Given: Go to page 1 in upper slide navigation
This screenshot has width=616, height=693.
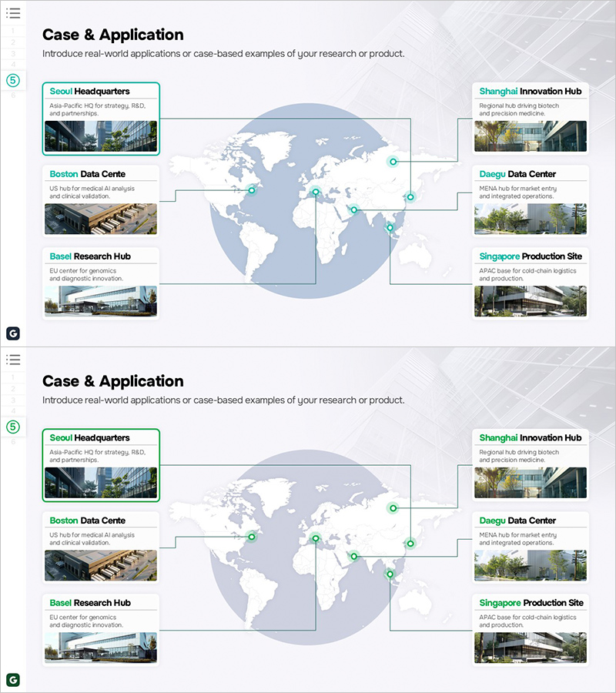Looking at the screenshot, I should [x=13, y=31].
